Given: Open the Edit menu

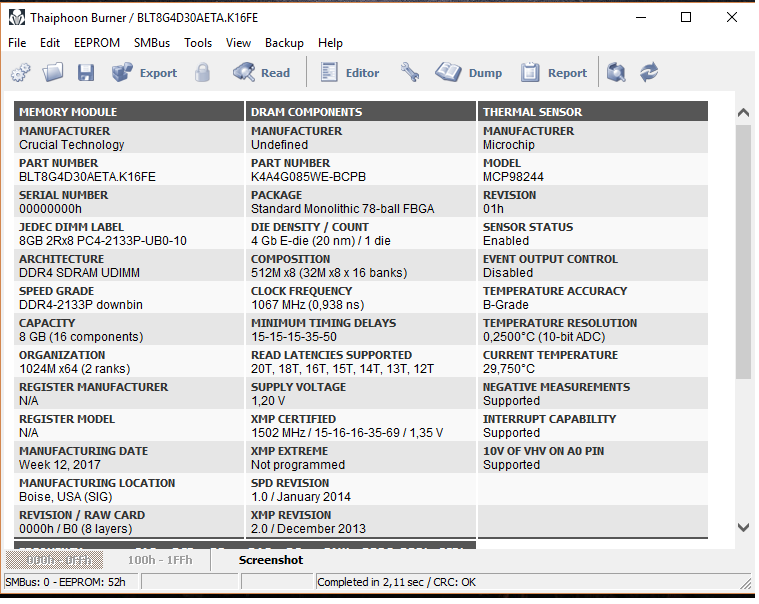Looking at the screenshot, I should pyautogui.click(x=50, y=43).
